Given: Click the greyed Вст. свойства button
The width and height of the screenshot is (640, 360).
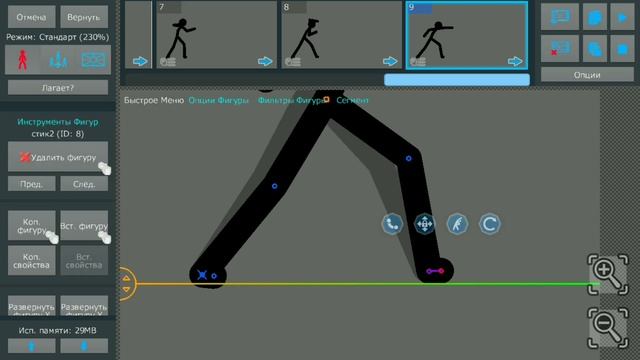Looking at the screenshot, I should pyautogui.click(x=84, y=261).
